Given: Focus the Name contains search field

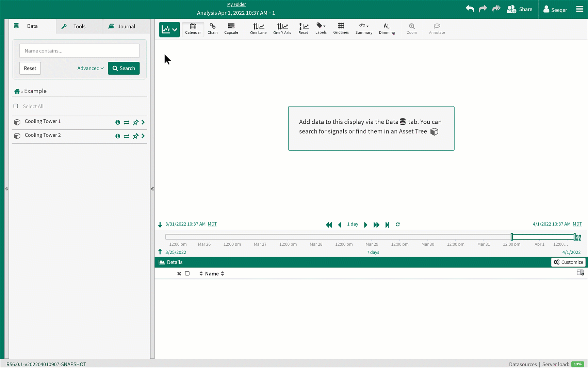Looking at the screenshot, I should point(79,51).
